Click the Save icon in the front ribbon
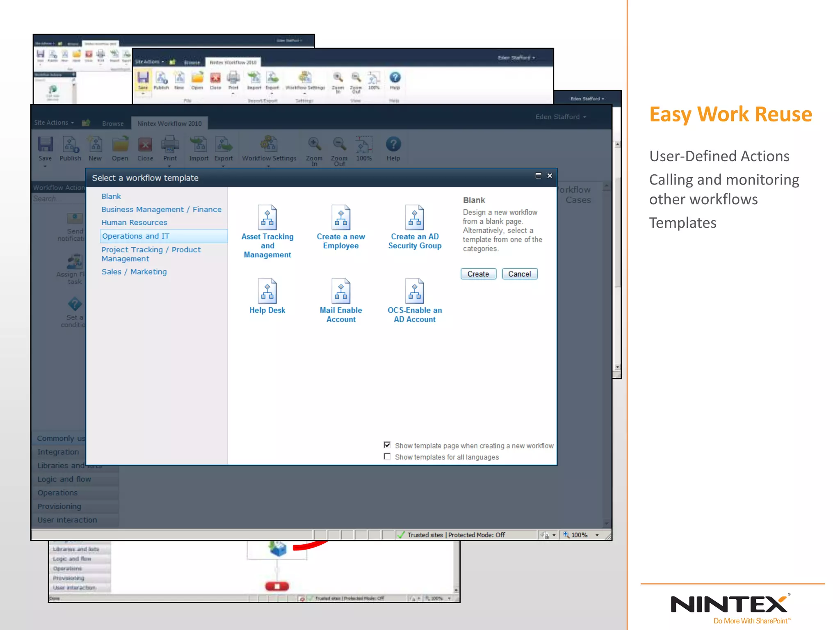 pyautogui.click(x=45, y=144)
